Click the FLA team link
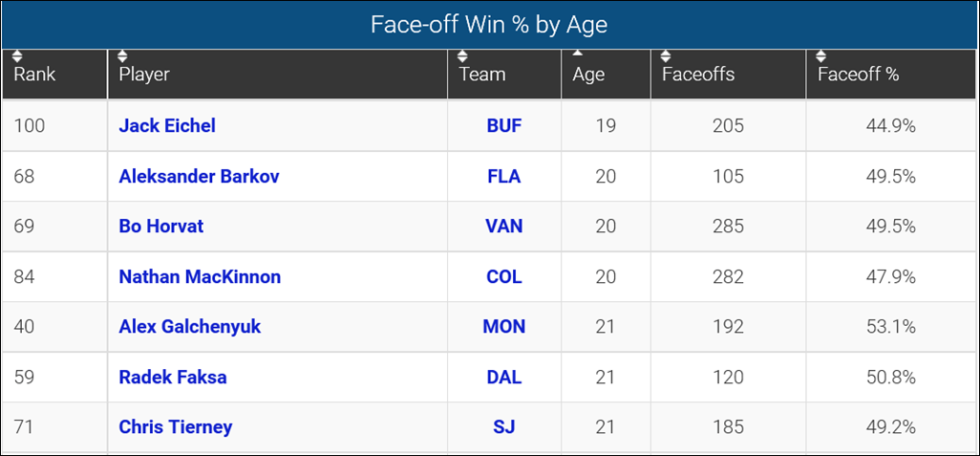The width and height of the screenshot is (980, 456). click(504, 176)
